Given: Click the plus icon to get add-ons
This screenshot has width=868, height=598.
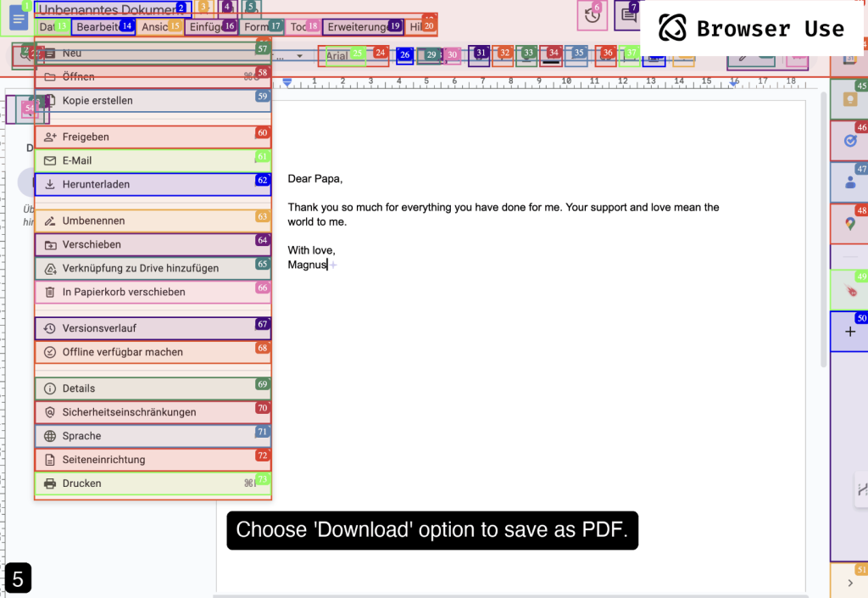Looking at the screenshot, I should point(849,332).
